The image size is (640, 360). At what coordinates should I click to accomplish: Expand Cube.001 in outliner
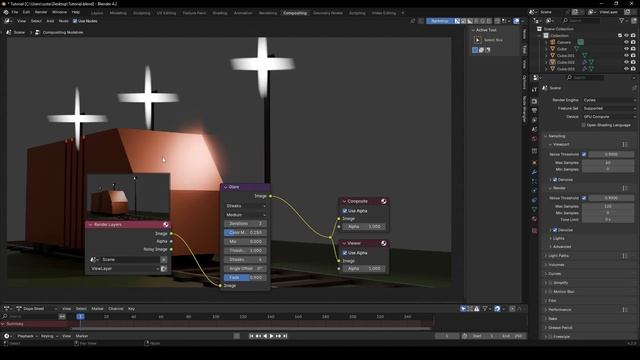tap(547, 56)
